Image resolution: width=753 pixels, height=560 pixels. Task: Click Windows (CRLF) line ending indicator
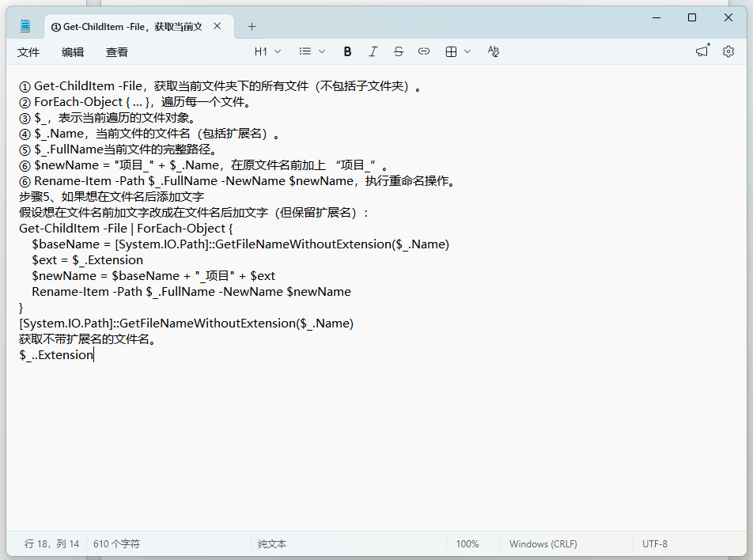click(543, 543)
